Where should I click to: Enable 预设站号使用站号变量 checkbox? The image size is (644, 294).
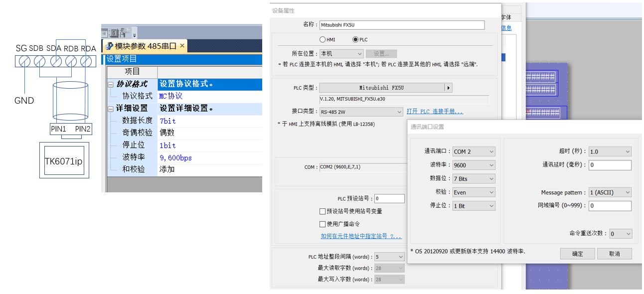point(322,211)
